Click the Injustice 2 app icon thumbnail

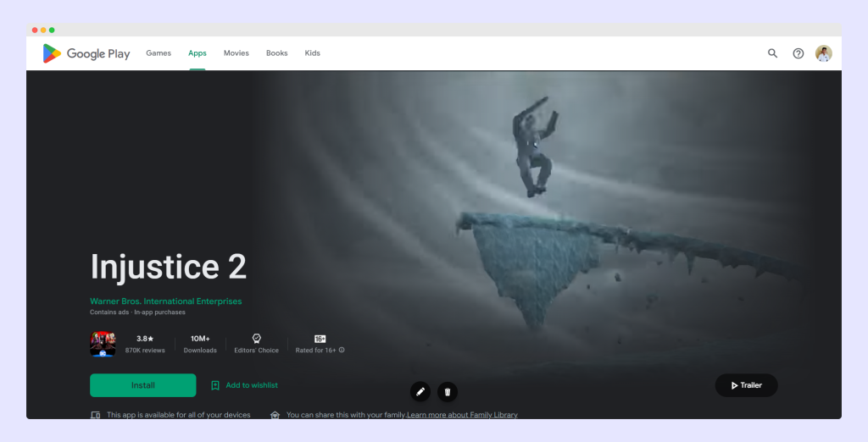(x=103, y=344)
